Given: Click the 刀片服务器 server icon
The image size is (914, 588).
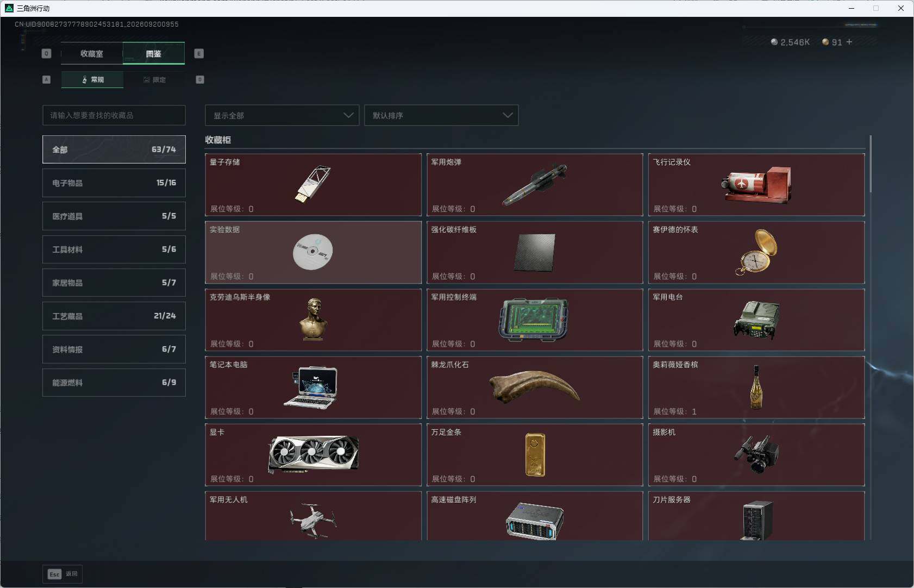Looking at the screenshot, I should pyautogui.click(x=757, y=520).
